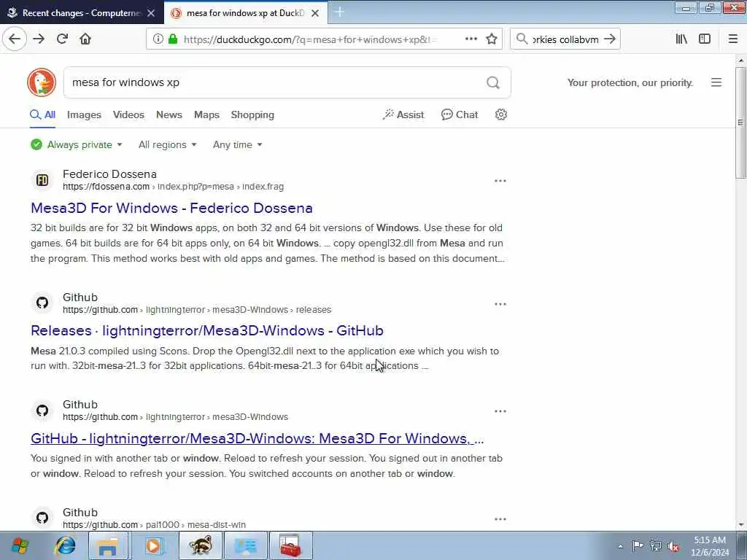
Task: Open options for lightningterror releases result
Action: click(500, 304)
